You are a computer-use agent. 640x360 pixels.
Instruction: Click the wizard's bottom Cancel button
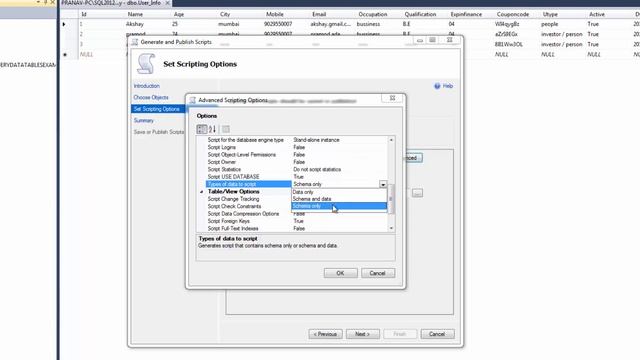click(x=437, y=334)
